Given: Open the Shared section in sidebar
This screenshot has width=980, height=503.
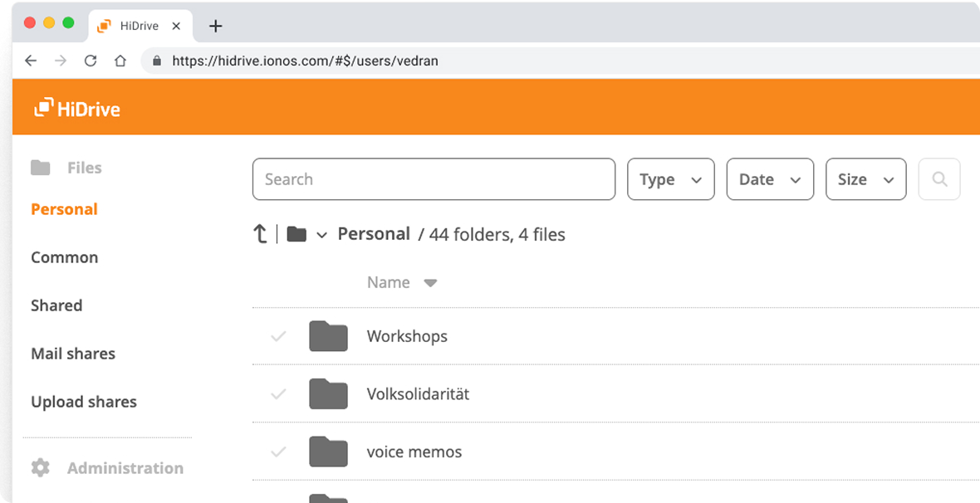Looking at the screenshot, I should coord(56,305).
